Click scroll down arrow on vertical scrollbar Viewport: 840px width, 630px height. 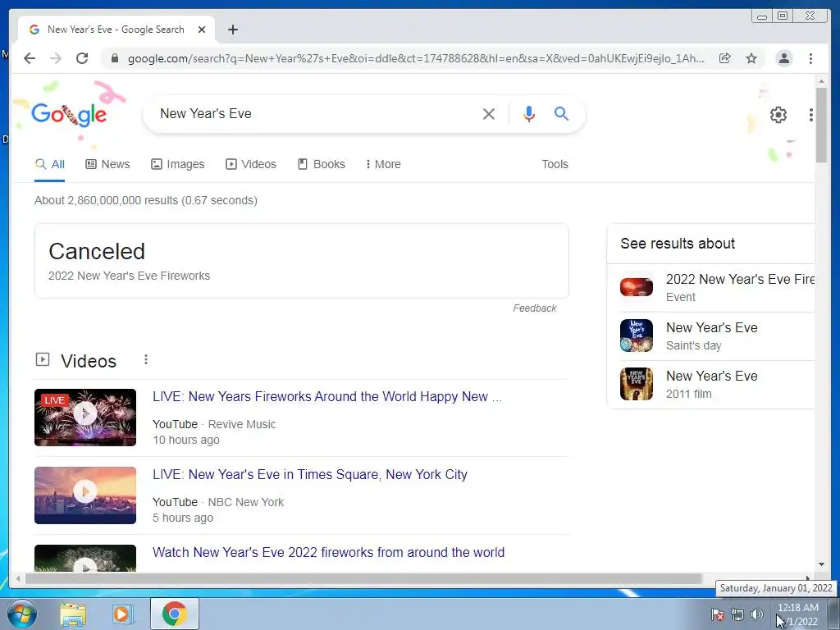[x=821, y=564]
